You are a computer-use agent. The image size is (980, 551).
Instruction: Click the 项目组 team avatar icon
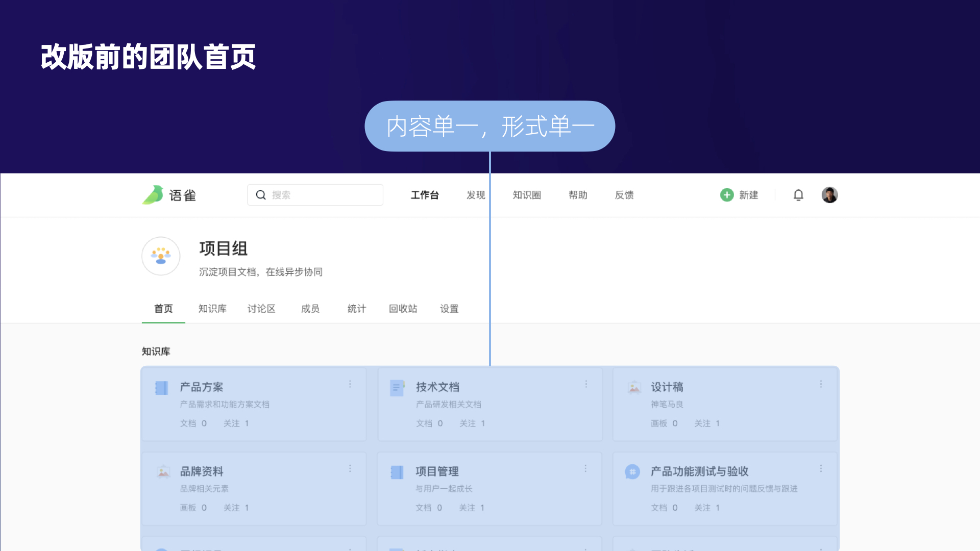pos(161,256)
